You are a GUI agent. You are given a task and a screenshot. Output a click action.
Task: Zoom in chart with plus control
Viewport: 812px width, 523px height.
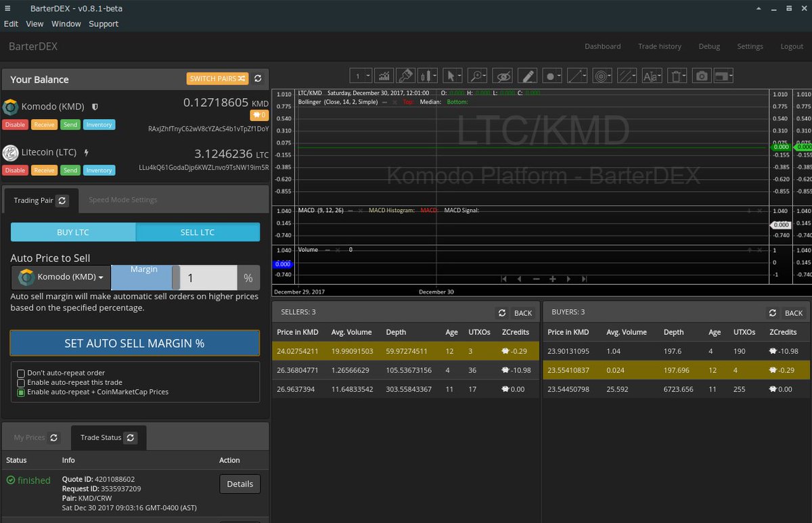point(552,279)
